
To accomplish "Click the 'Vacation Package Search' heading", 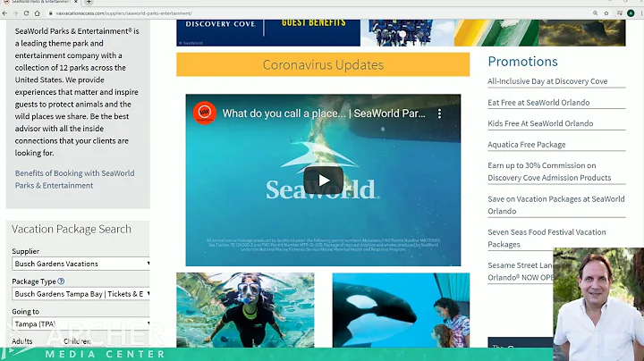I will (72, 229).
